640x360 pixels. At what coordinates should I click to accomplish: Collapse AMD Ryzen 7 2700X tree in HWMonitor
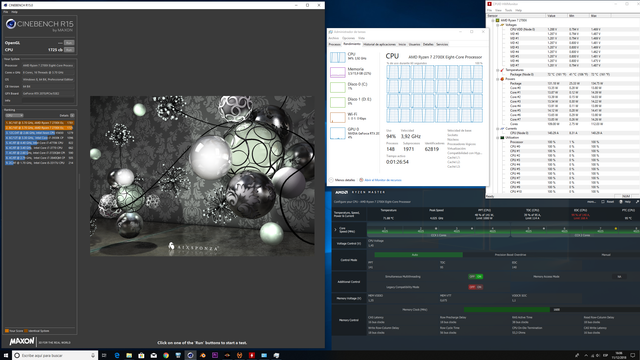click(493, 20)
